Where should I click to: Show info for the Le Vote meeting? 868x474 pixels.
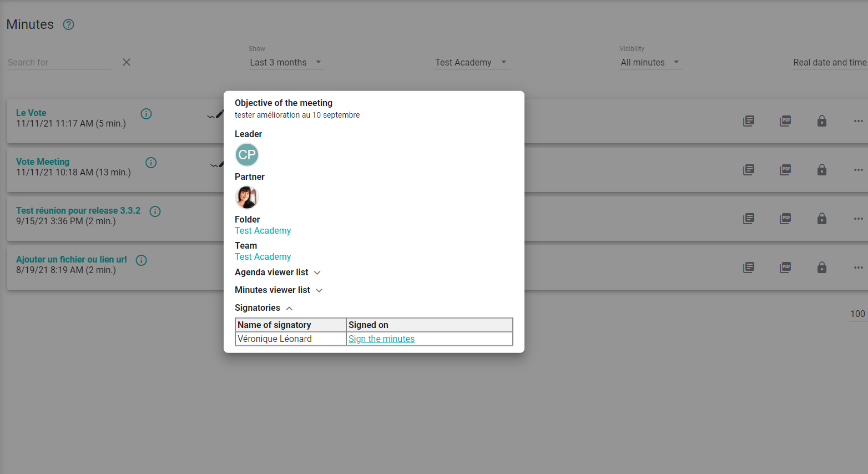(147, 114)
